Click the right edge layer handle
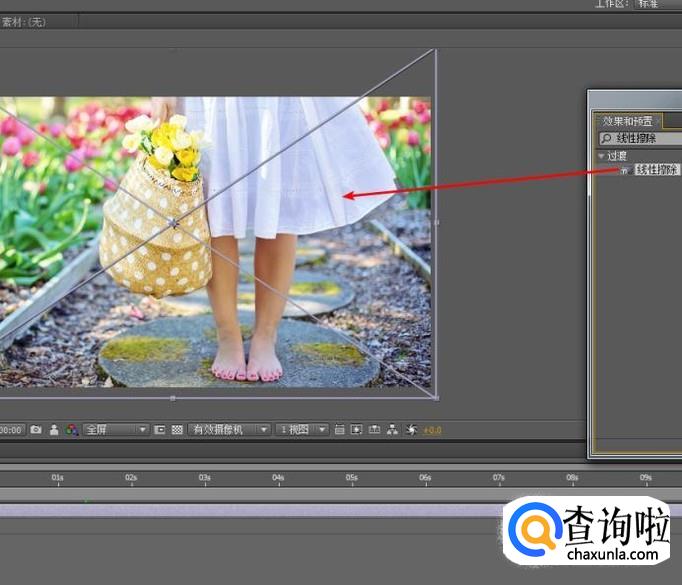 coord(437,222)
